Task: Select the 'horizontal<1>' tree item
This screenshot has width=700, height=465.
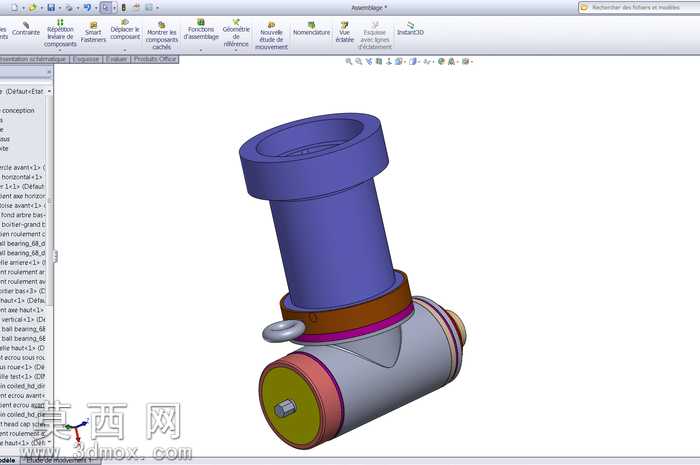Action: tap(22, 177)
